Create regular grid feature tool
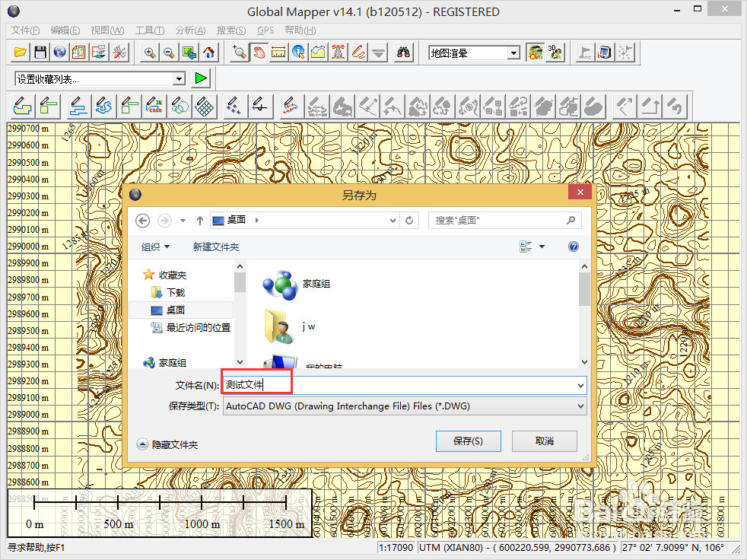Image resolution: width=747 pixels, height=560 pixels. point(205,107)
